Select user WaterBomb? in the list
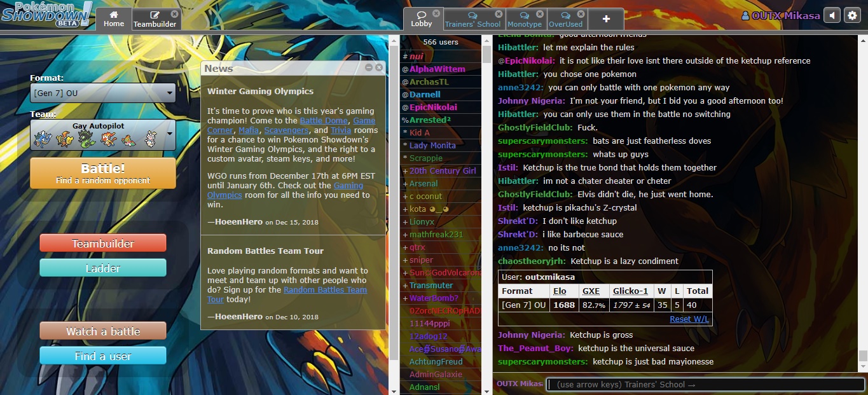 point(441,298)
